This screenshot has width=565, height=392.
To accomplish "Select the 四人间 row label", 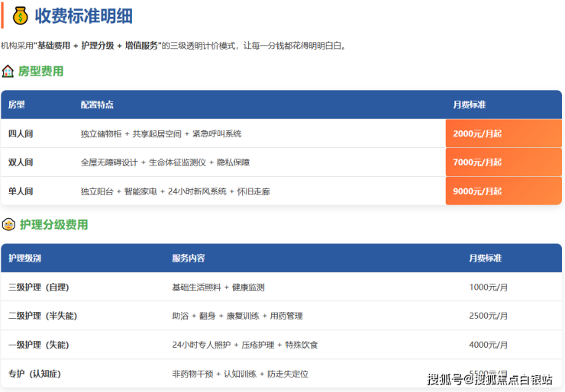I will [x=21, y=133].
